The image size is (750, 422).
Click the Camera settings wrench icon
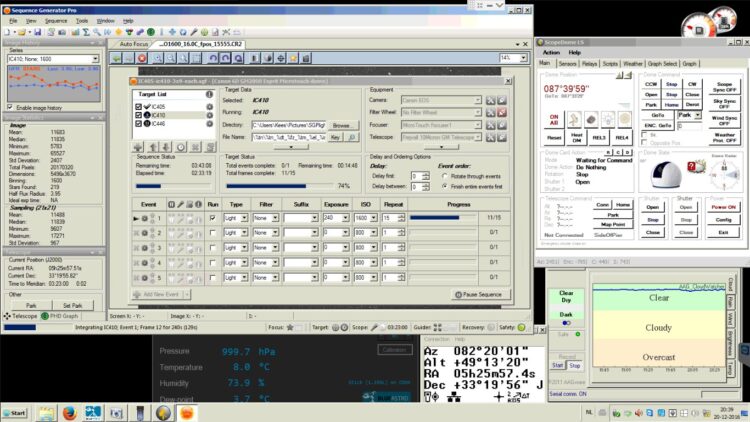click(491, 100)
